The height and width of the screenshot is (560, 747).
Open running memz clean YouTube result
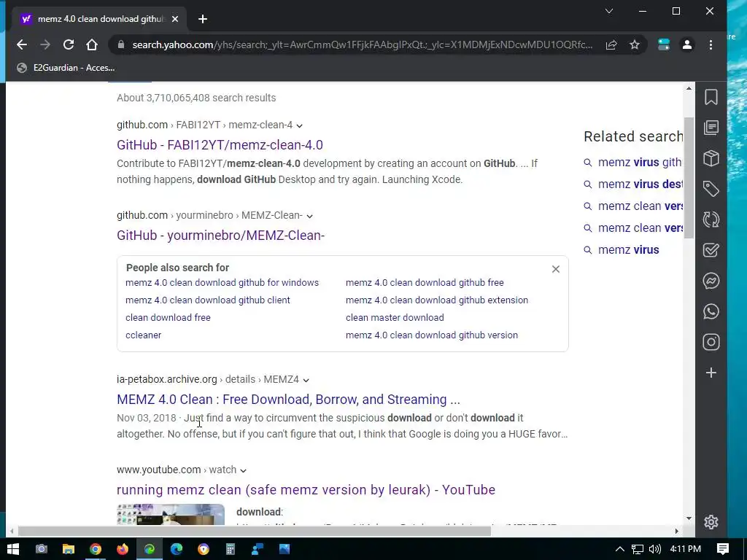coord(306,489)
